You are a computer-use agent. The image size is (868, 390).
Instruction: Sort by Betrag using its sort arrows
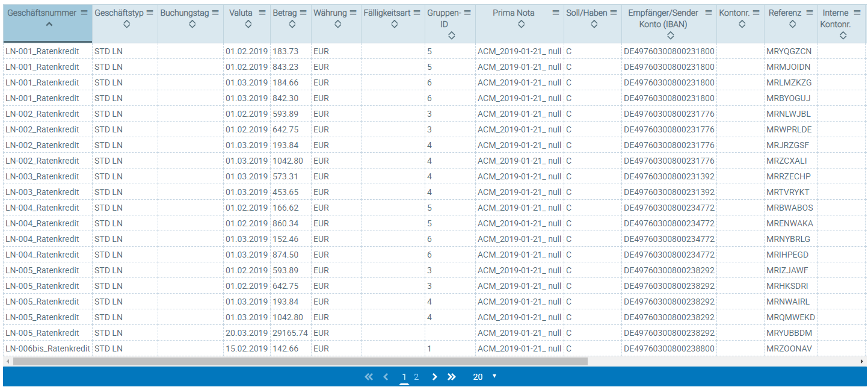pyautogui.click(x=292, y=24)
